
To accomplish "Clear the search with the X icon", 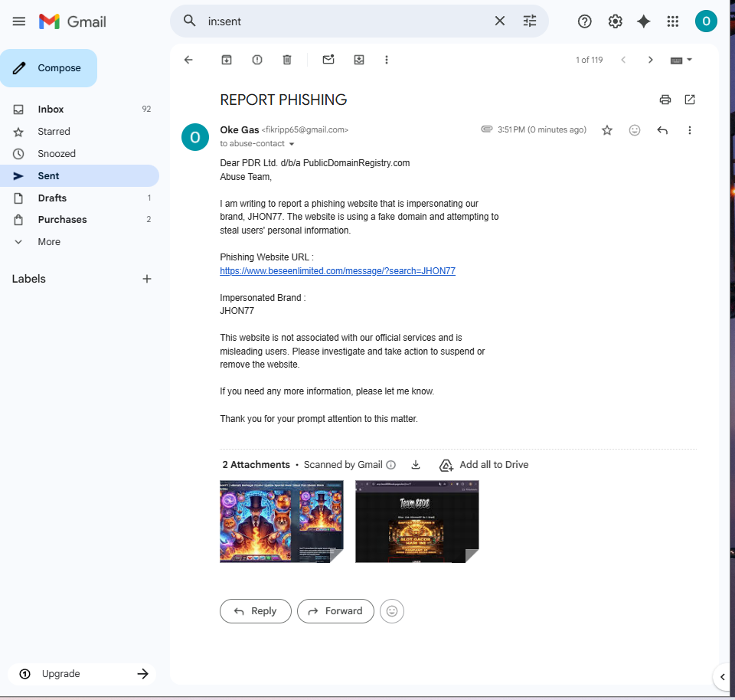I will tap(500, 21).
